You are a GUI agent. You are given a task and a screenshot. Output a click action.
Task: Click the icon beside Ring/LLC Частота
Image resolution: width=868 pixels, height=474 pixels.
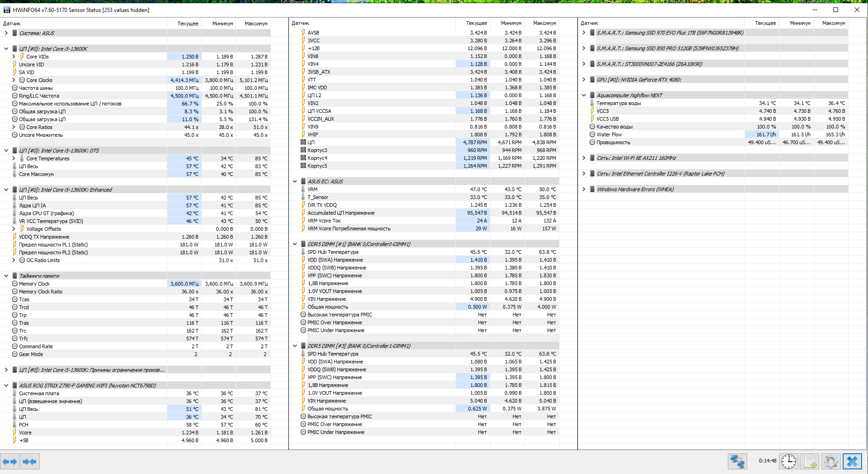tap(15, 96)
